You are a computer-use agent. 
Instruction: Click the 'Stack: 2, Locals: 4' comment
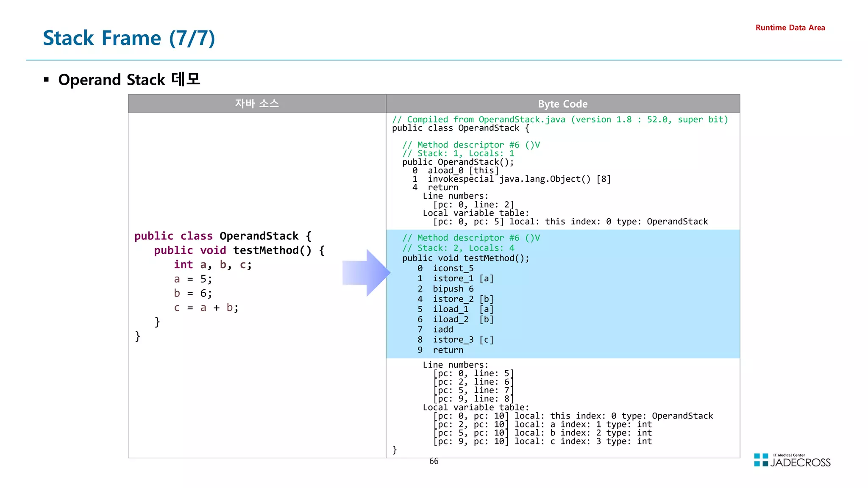[x=458, y=248]
